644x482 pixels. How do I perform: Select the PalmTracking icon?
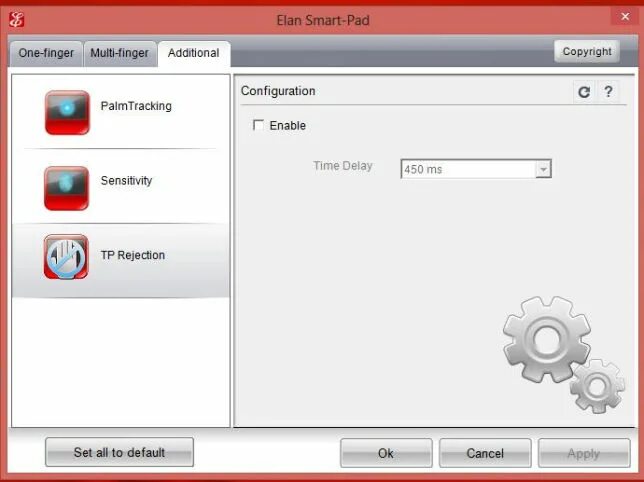[67, 112]
